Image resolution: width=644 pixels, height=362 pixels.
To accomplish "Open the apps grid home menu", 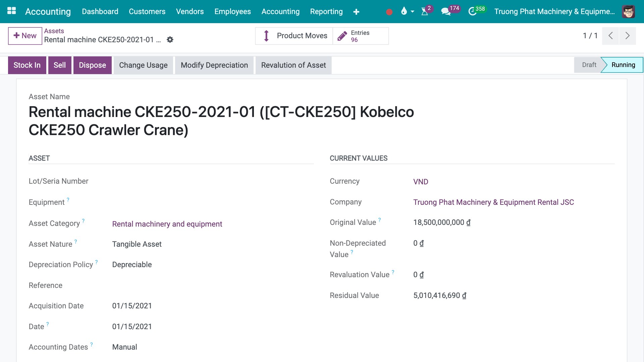I will pyautogui.click(x=11, y=11).
